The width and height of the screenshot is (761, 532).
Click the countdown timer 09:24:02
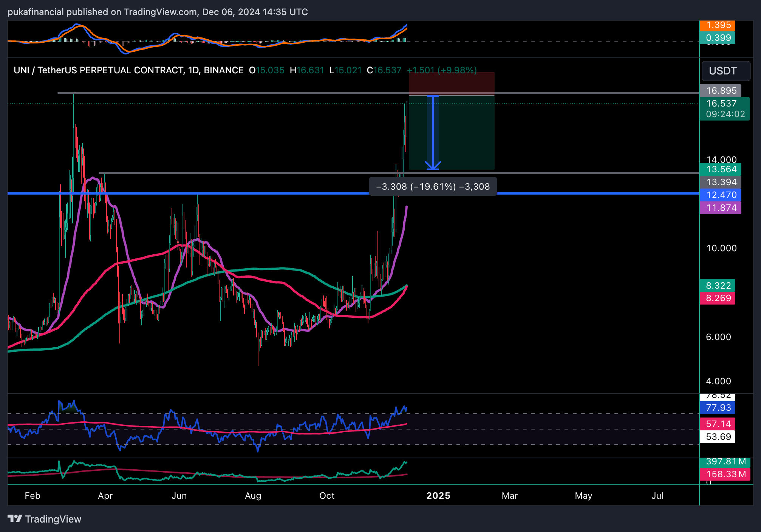click(x=725, y=114)
